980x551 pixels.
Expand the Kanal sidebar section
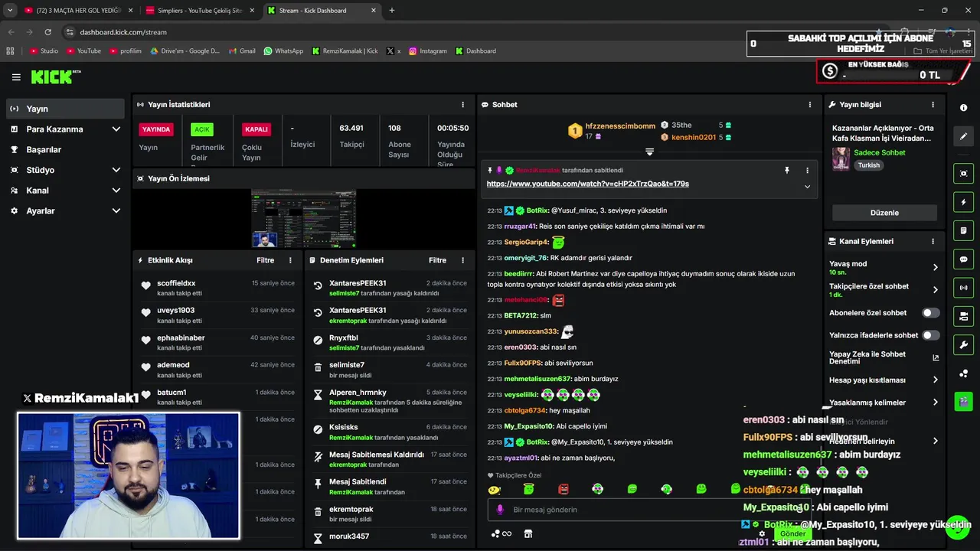pos(116,191)
